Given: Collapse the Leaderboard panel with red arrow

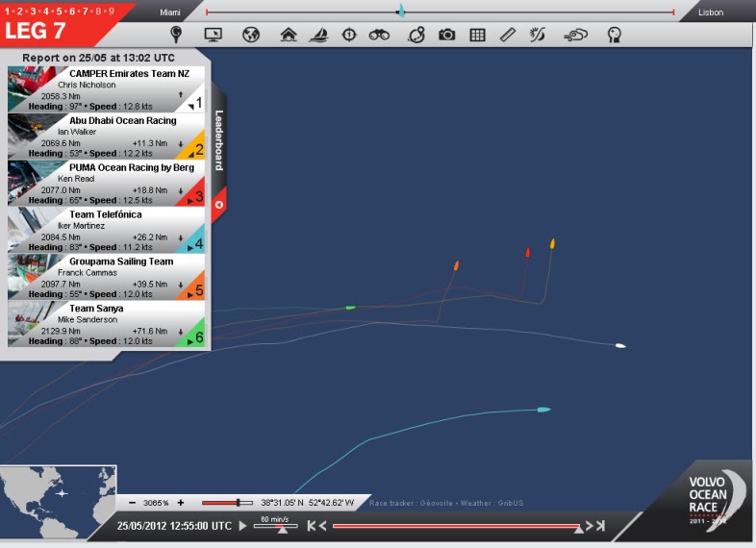Looking at the screenshot, I should 219,205.
